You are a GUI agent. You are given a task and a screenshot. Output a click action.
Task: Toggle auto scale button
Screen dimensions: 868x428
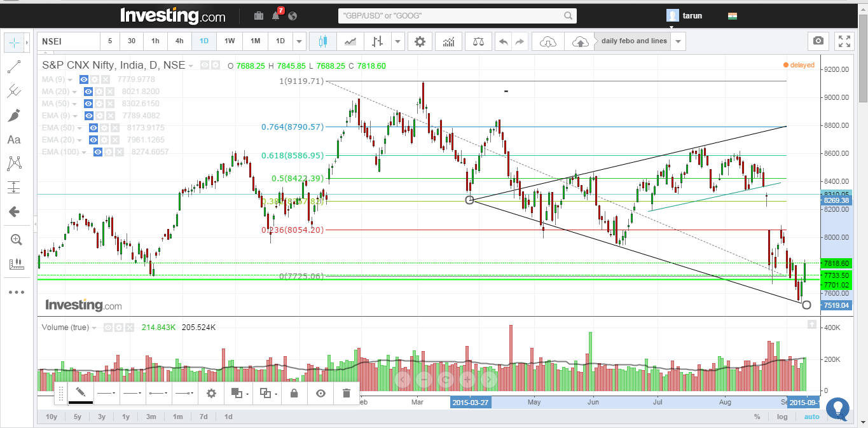tap(811, 417)
